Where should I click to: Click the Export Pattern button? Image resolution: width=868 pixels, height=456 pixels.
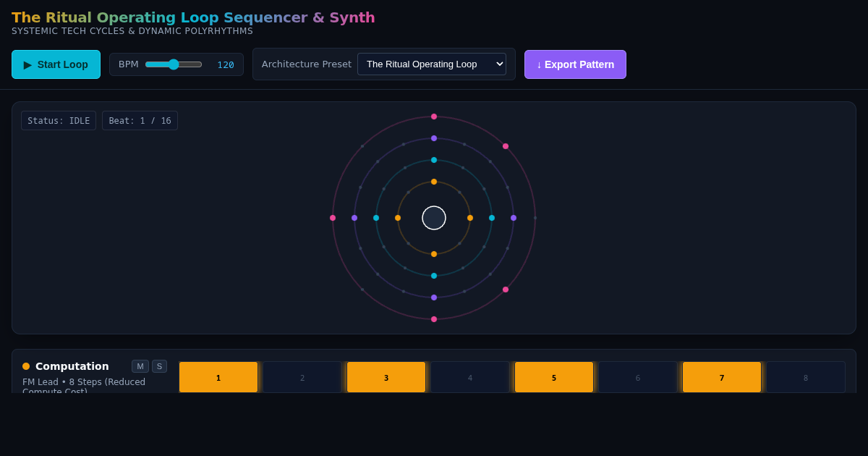point(575,64)
